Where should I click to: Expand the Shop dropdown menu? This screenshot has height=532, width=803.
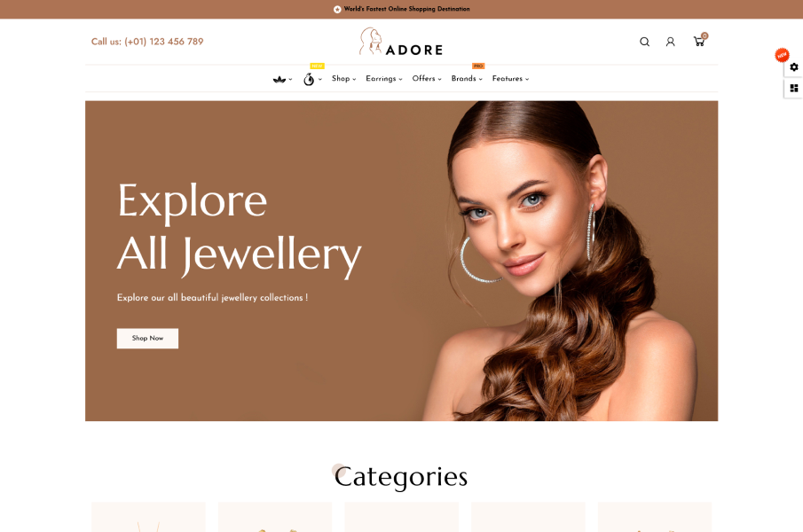[x=343, y=78]
